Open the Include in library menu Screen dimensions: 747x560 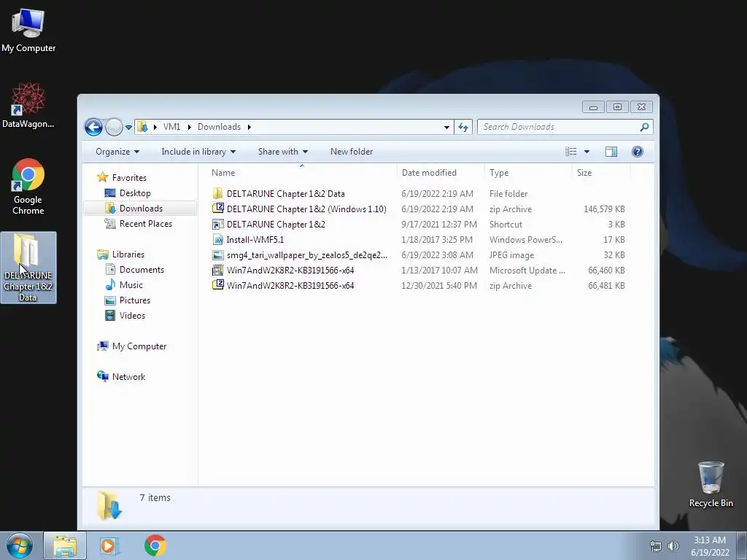[198, 152]
